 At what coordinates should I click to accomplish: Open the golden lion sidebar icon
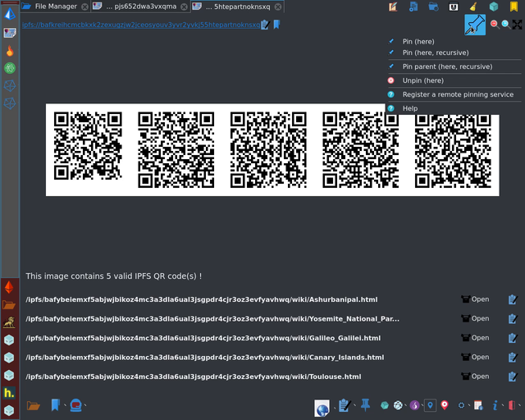click(9, 322)
